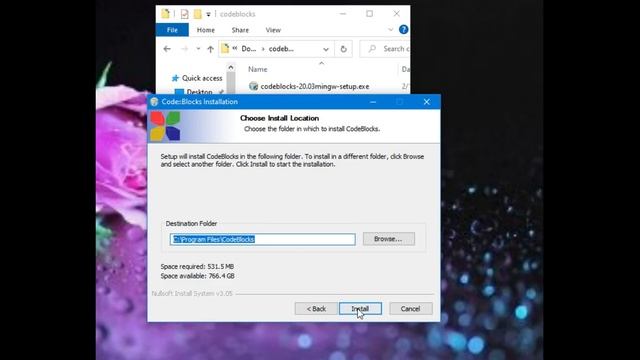Screen dimensions: 640x360
Task: Click the New folder icon in title bar
Action: (x=198, y=14)
